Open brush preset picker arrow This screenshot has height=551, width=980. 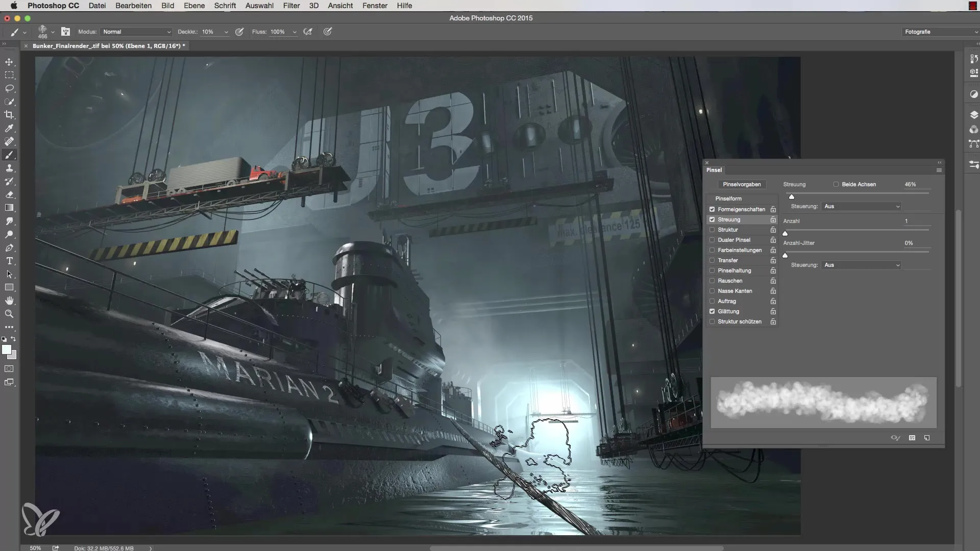tap(53, 32)
